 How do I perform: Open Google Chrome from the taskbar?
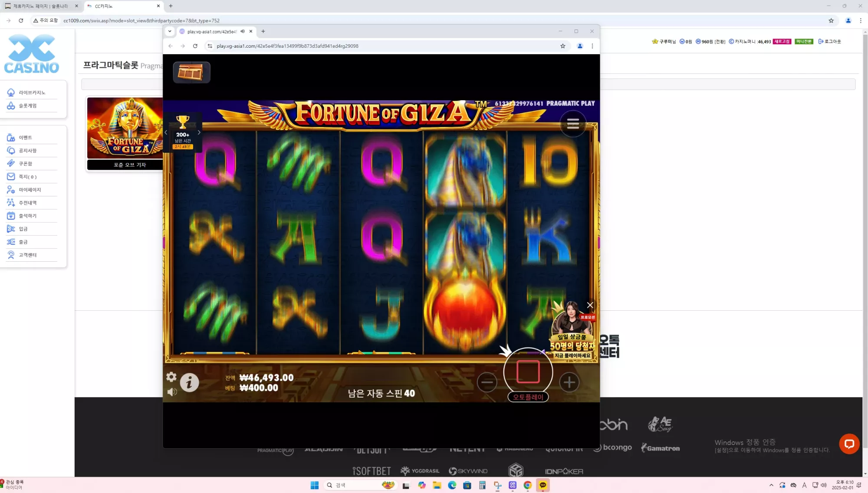pos(528,485)
